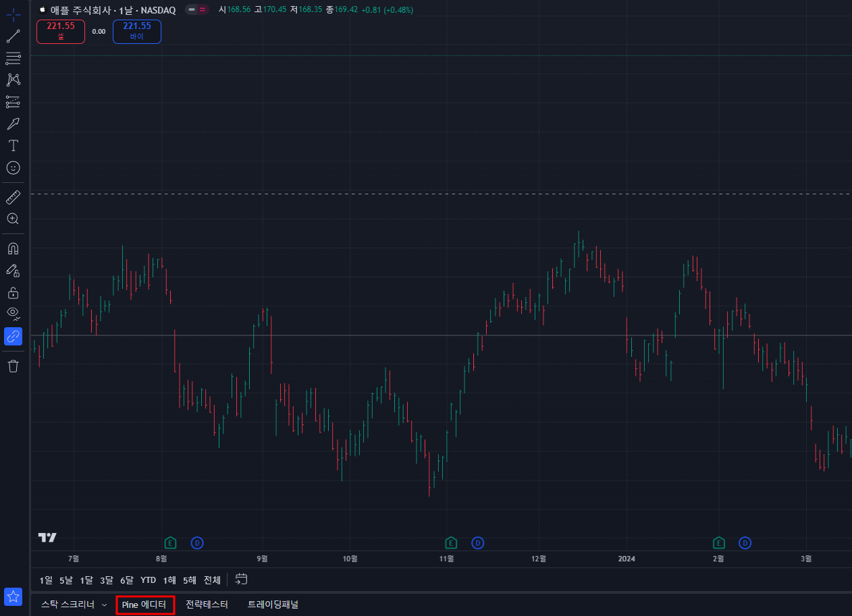The image size is (852, 616).
Task: Set range to 1해
Action: [x=169, y=580]
